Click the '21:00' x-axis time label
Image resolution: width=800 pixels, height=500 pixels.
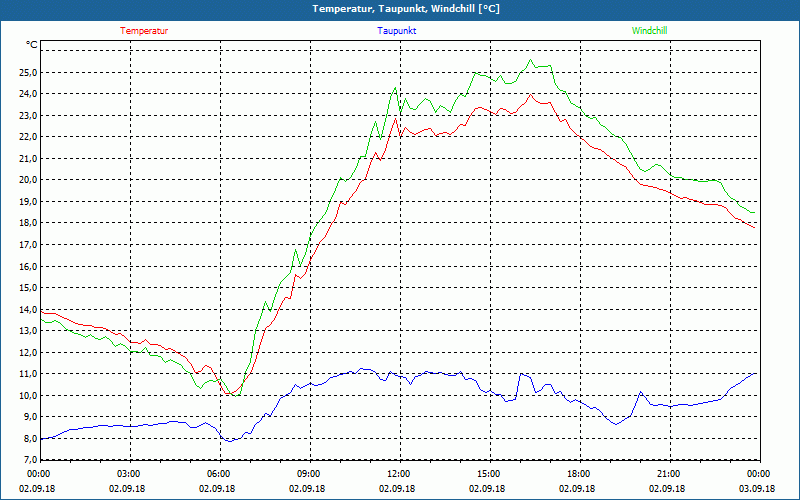click(667, 474)
